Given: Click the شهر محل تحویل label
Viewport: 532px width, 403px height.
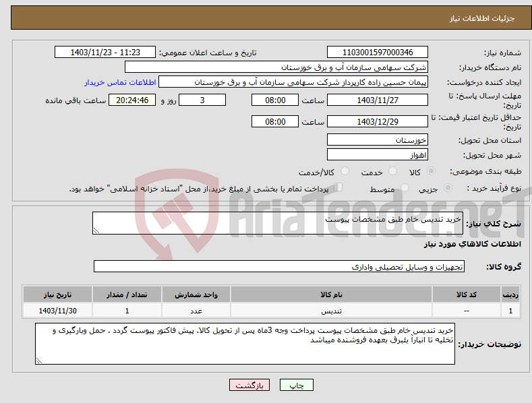Looking at the screenshot, I should click(x=492, y=156).
